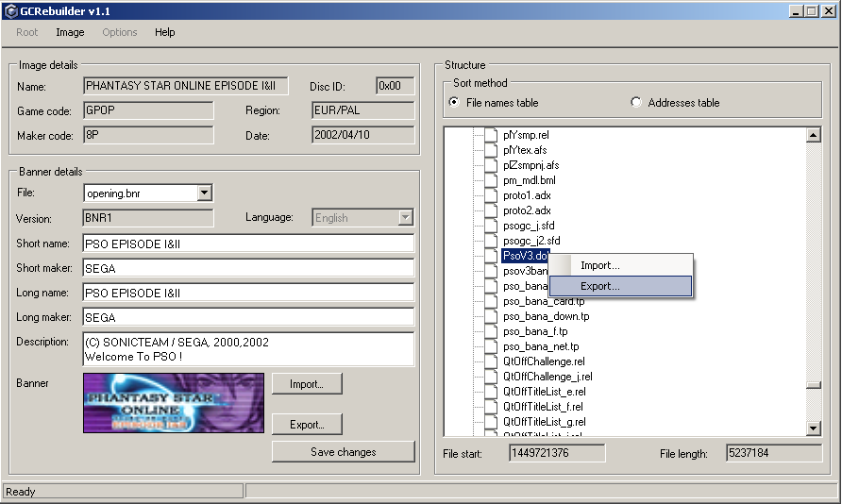
Task: Choose Import in the context menu
Action: [x=600, y=266]
